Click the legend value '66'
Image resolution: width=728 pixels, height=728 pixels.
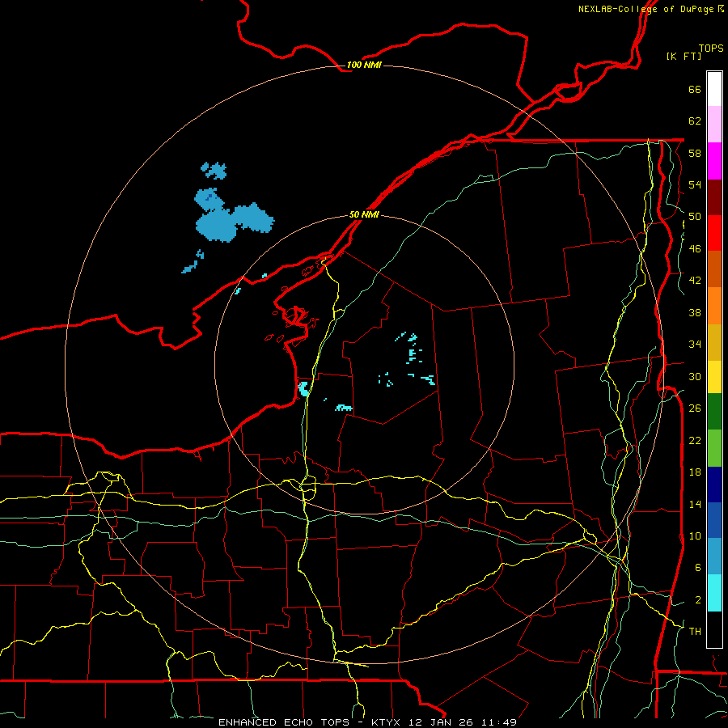(695, 89)
